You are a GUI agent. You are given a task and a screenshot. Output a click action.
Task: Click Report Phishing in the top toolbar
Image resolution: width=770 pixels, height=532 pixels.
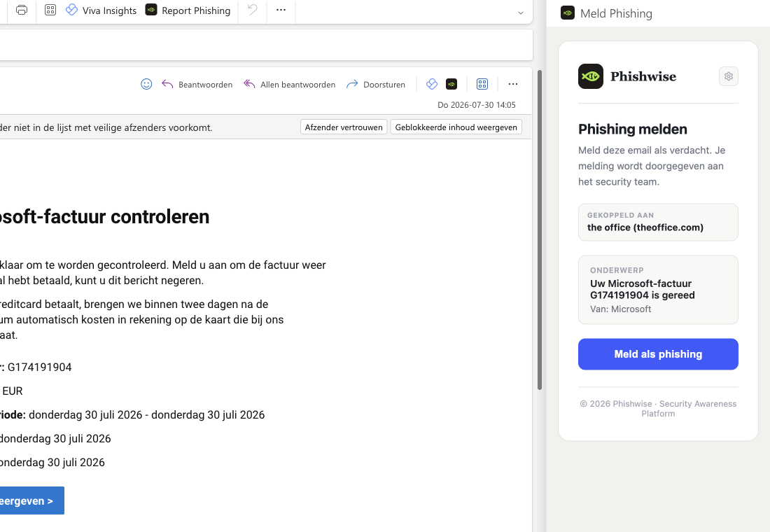188,10
